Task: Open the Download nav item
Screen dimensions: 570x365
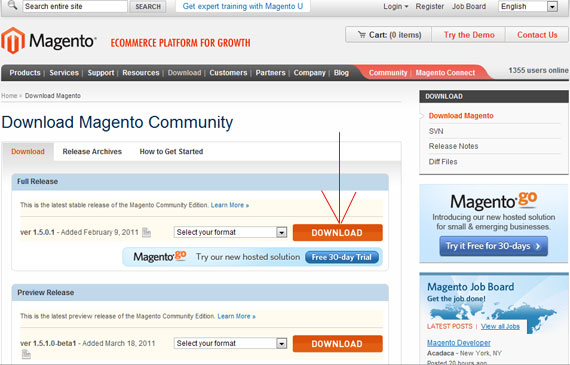Action: coord(184,73)
